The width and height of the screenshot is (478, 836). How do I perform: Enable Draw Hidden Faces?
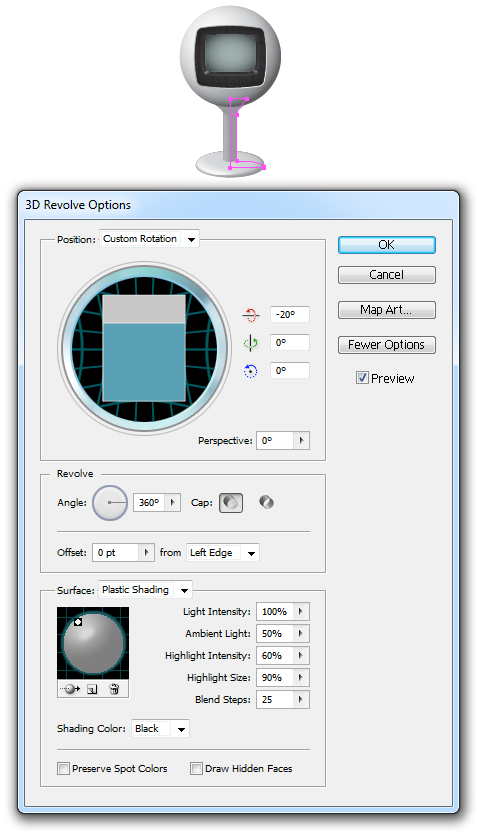pos(197,768)
